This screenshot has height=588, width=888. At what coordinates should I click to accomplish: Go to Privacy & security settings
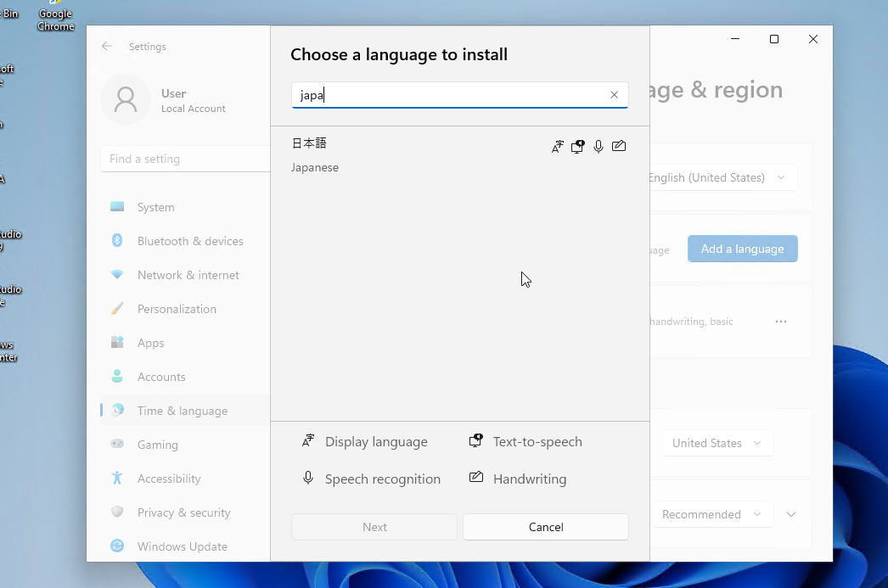point(183,512)
